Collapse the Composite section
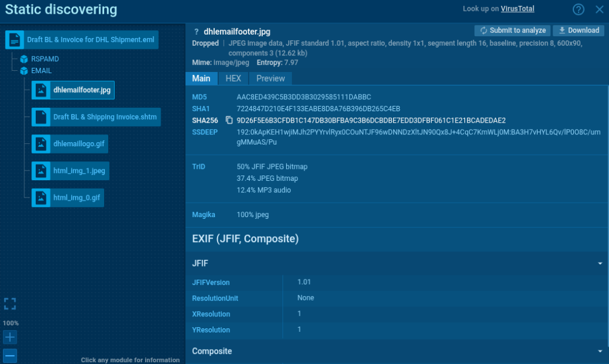This screenshot has height=364, width=609. pos(601,351)
